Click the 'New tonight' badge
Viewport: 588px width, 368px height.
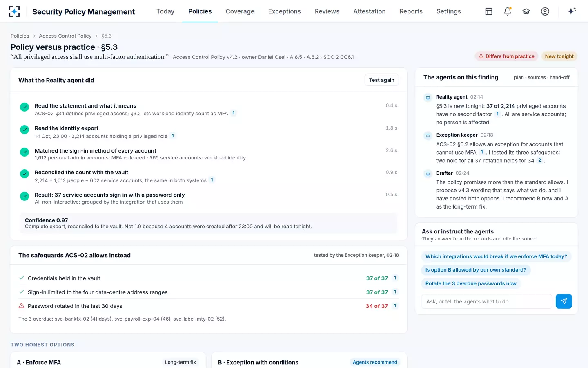(559, 56)
